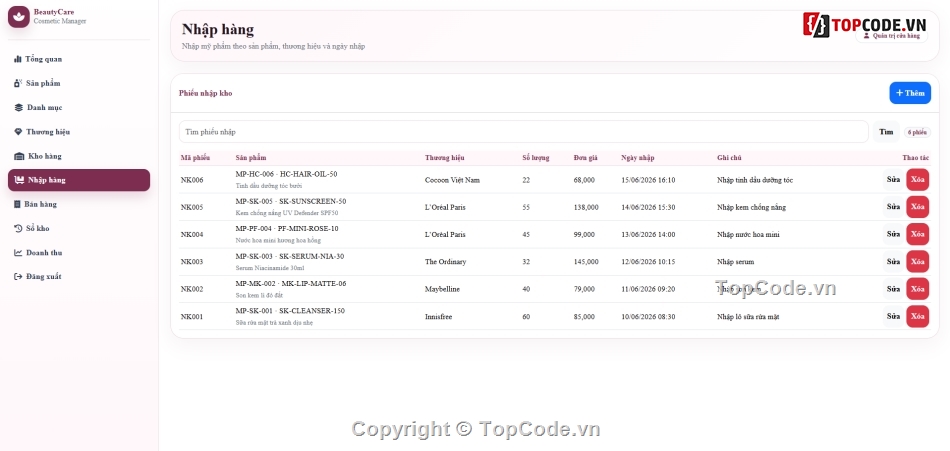Edit receipt NK001 with Sửa
The width and height of the screenshot is (950, 451).
[893, 316]
